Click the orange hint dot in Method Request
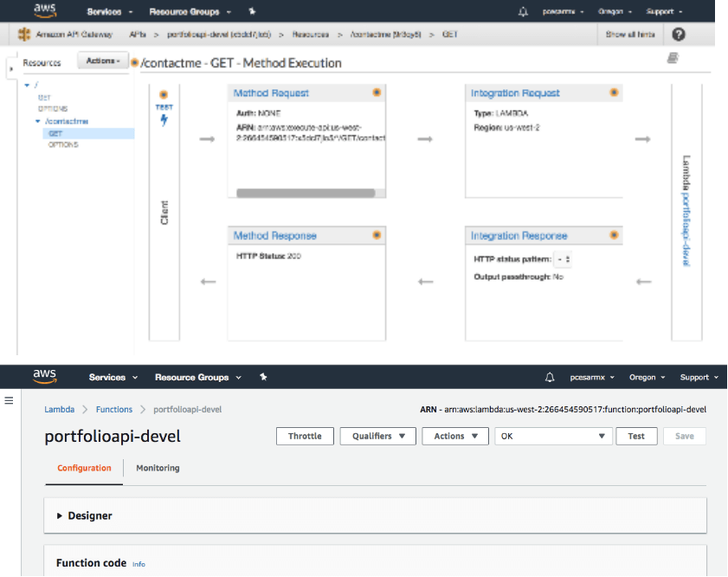 pos(377,93)
